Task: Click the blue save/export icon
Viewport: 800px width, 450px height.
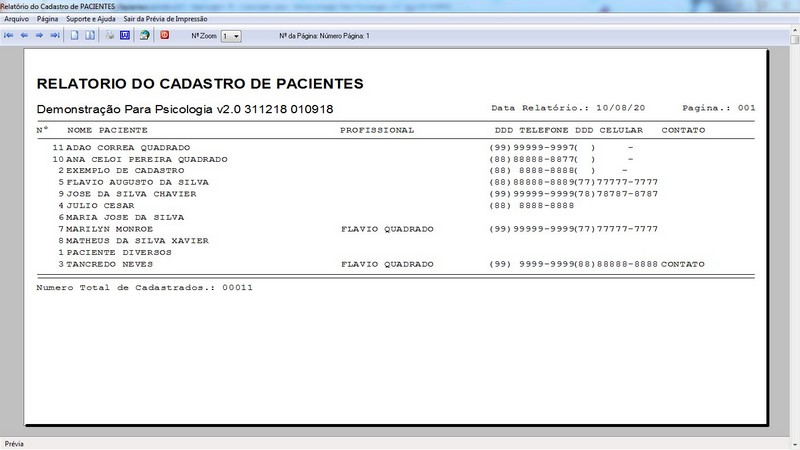Action: pyautogui.click(x=125, y=36)
